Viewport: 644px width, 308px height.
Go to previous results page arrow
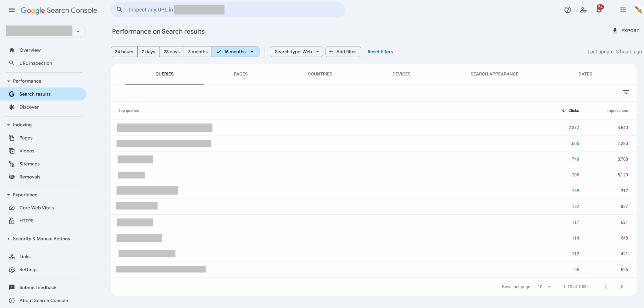tap(606, 287)
